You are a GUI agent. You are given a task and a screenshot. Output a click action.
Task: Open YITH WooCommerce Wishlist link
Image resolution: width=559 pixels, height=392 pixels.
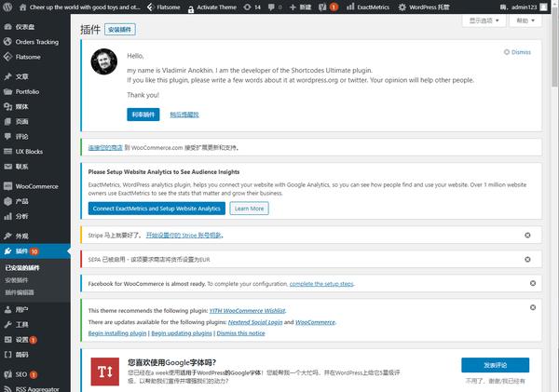[248, 311]
